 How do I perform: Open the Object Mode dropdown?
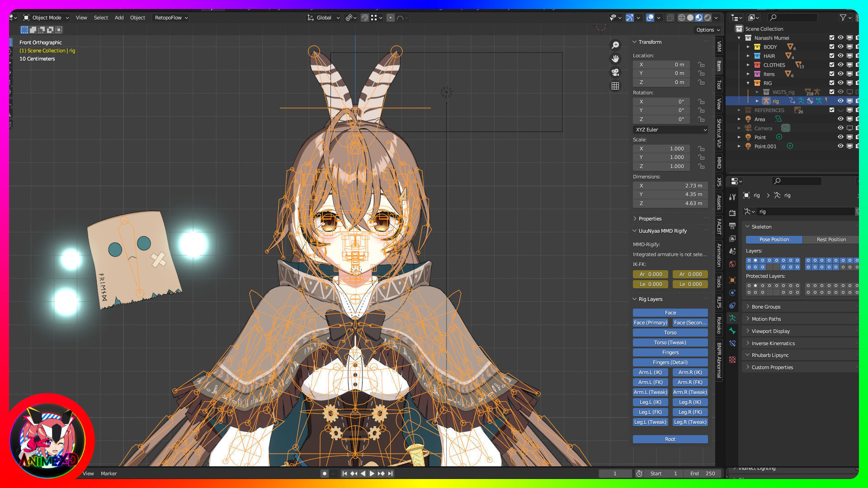[46, 18]
